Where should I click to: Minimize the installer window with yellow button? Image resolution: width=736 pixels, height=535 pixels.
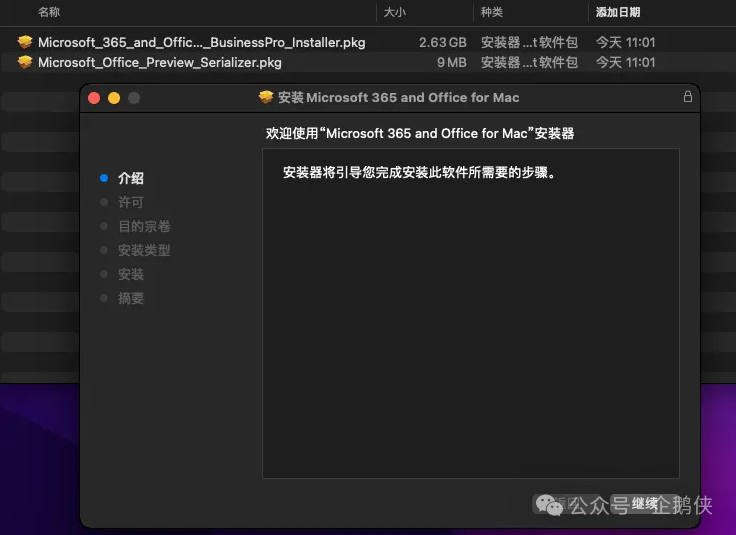point(114,98)
